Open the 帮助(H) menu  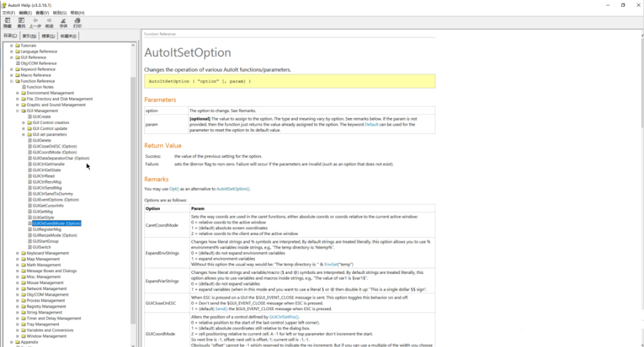[x=77, y=13]
